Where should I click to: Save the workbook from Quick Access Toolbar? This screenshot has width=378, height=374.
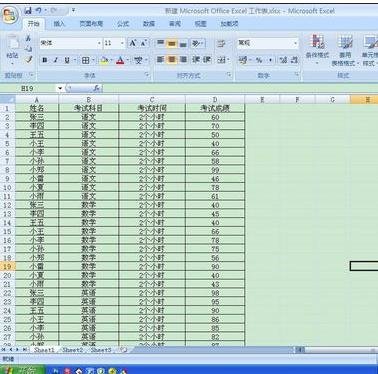click(x=28, y=11)
